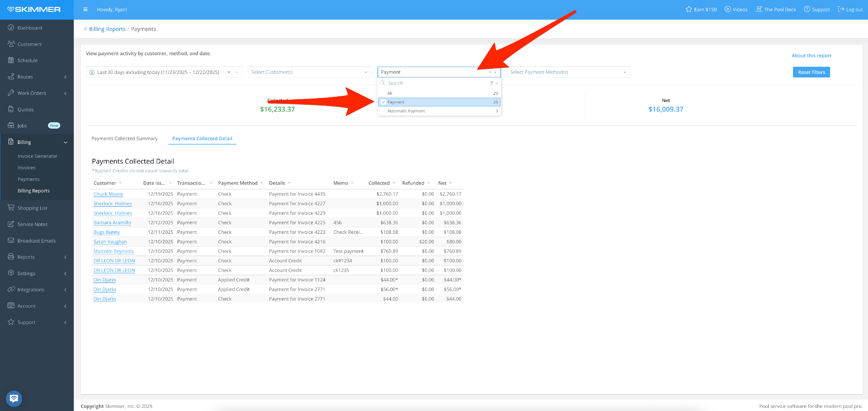868x411 pixels.
Task: Click the hamburger menu icon in header
Action: (85, 10)
